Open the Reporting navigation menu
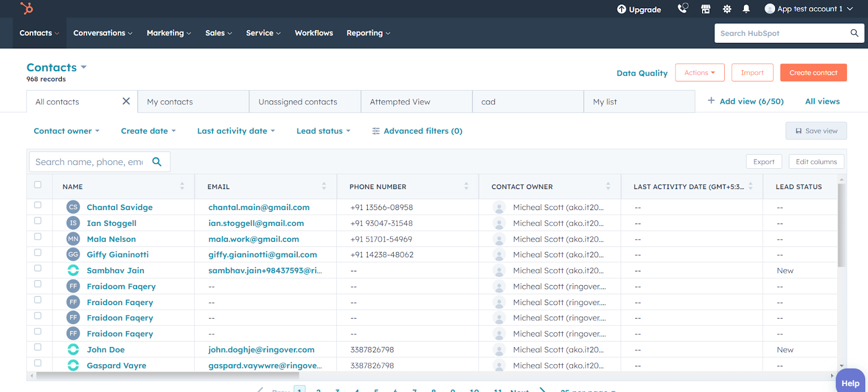The height and width of the screenshot is (392, 868). pos(368,33)
